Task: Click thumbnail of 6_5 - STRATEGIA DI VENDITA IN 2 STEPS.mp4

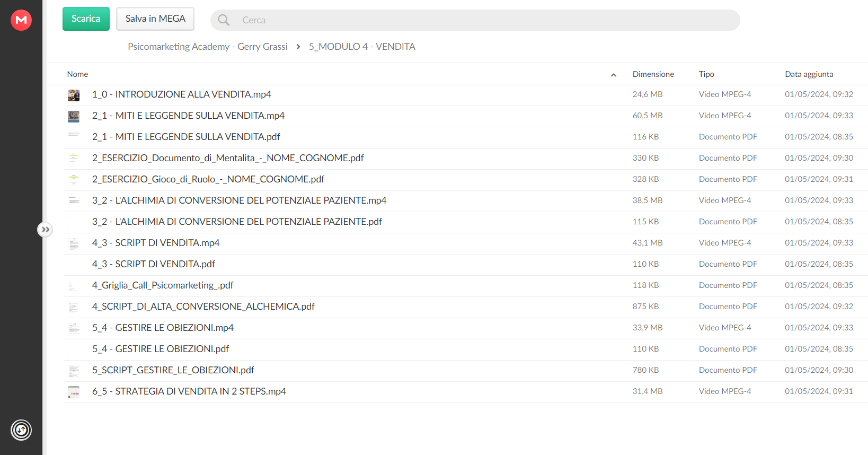Action: [74, 392]
